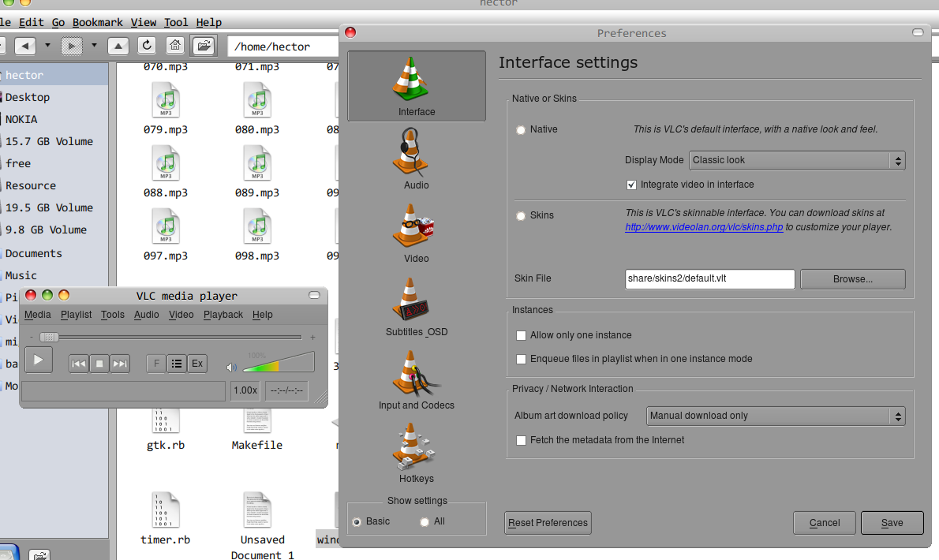This screenshot has height=560, width=939.
Task: Mute audio via VLC speaker icon
Action: coord(232,367)
